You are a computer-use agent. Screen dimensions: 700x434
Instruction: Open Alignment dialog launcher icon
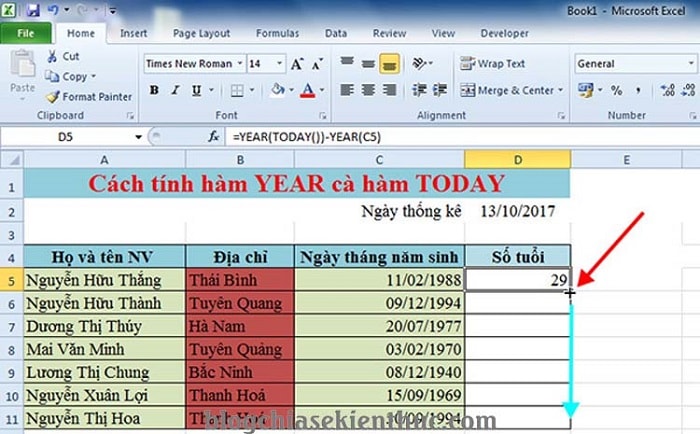561,116
